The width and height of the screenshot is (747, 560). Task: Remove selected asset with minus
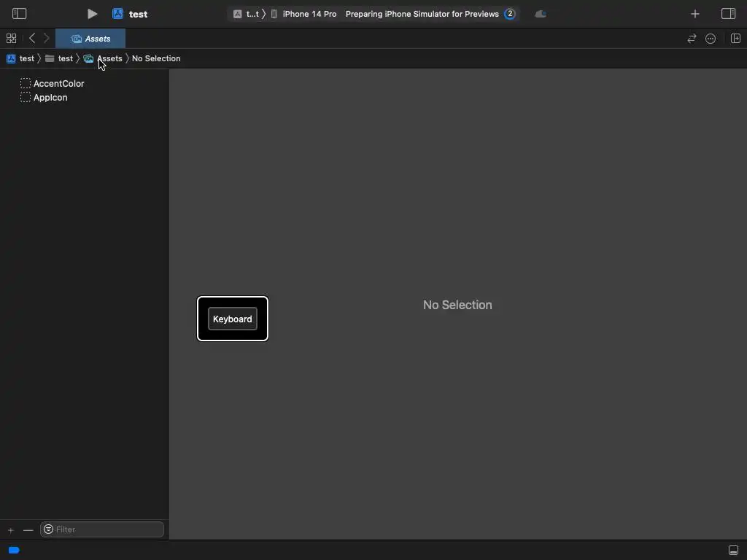(x=28, y=529)
